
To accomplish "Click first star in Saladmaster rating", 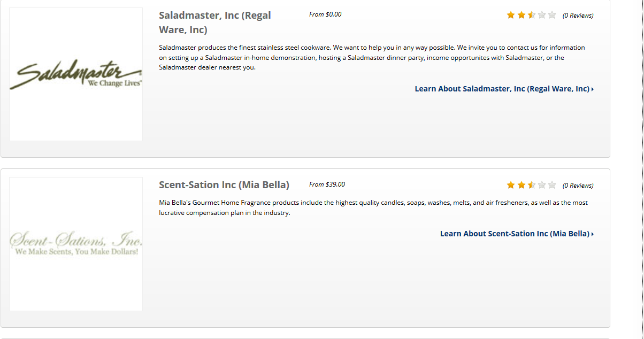I will 511,15.
